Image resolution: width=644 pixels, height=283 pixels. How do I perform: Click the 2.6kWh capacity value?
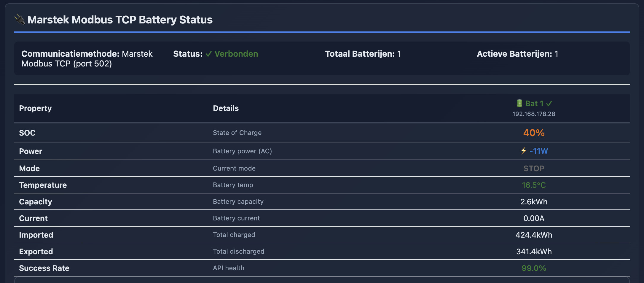[x=534, y=202]
